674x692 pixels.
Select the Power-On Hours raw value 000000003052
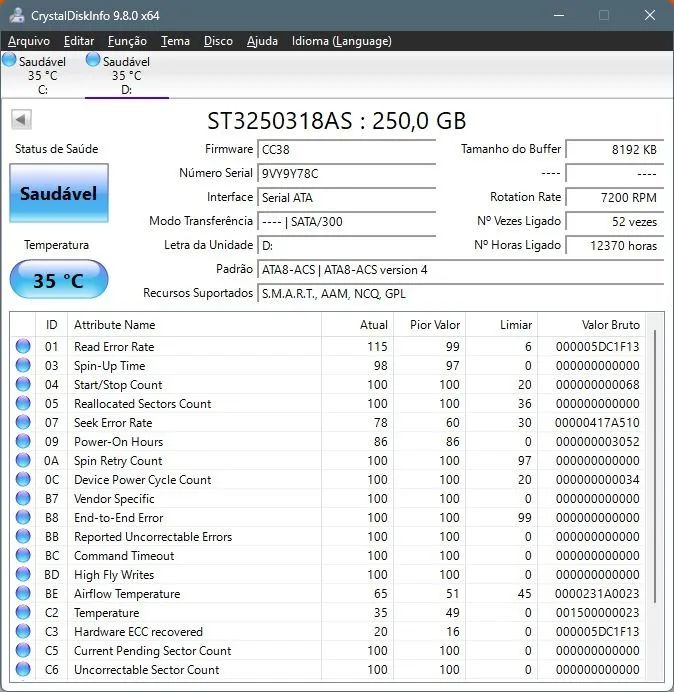point(597,442)
